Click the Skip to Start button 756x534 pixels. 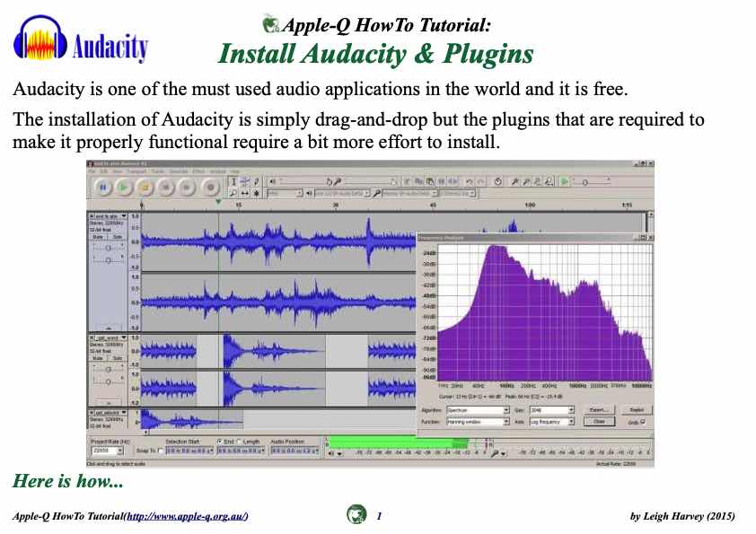click(x=166, y=187)
